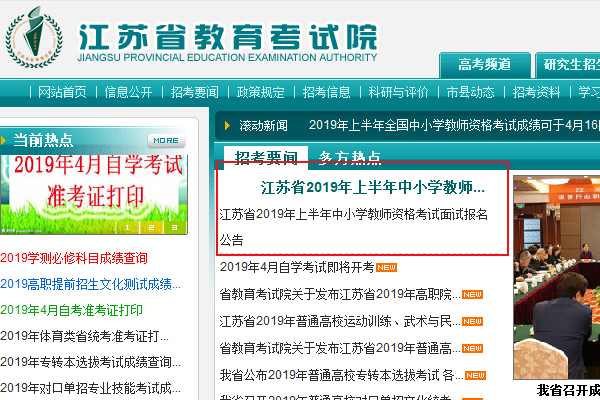Open 2019高职提前招生文化测试成绩 link
This screenshot has width=600, height=400.
pos(90,284)
